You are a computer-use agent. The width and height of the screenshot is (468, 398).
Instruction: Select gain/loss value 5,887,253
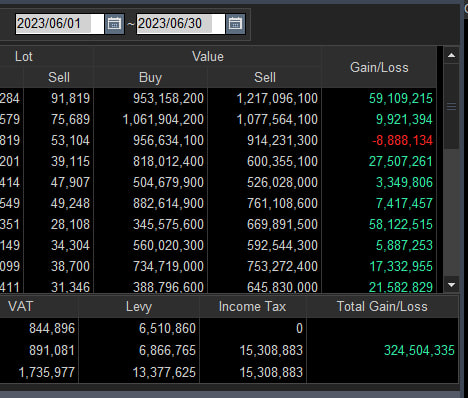pyautogui.click(x=404, y=245)
